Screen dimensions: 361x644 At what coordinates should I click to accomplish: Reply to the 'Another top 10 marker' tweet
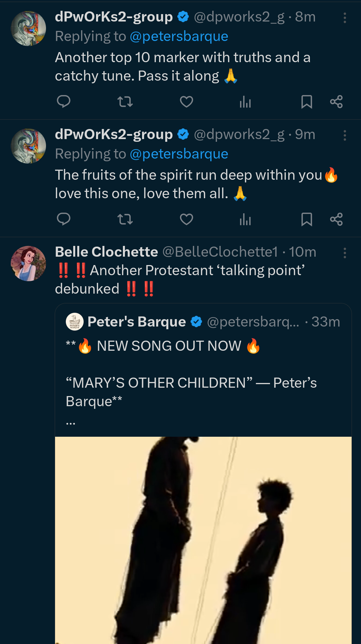(63, 101)
